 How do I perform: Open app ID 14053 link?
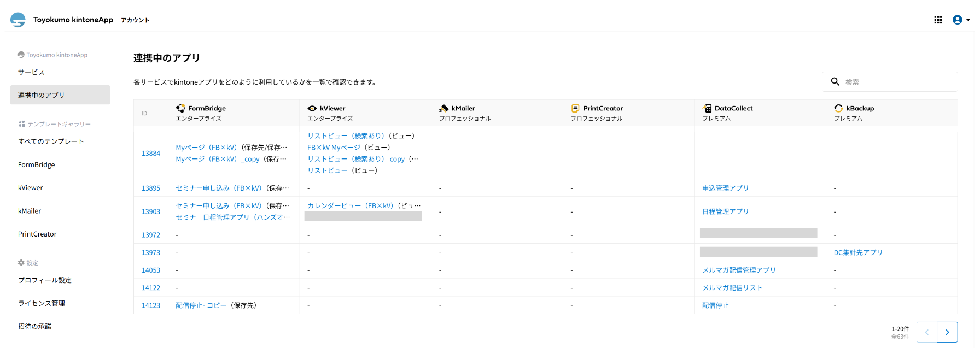click(151, 270)
